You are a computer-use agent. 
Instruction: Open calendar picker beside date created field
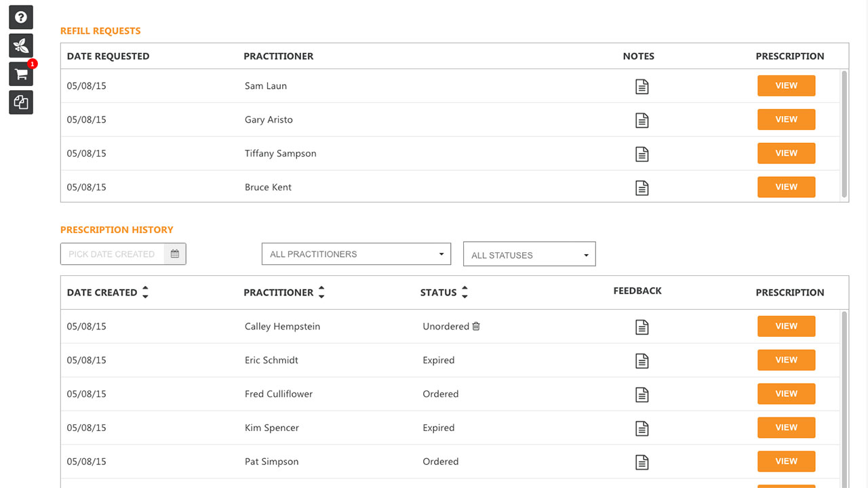point(175,254)
